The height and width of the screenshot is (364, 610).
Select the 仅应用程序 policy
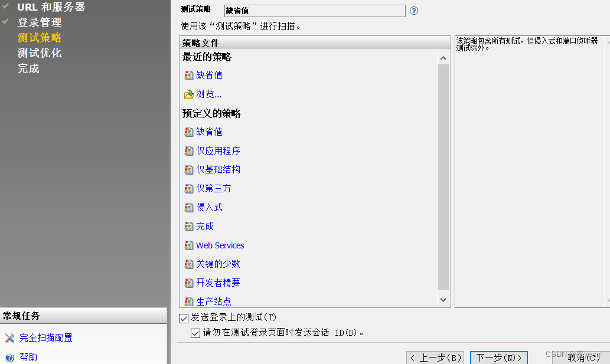pos(218,150)
